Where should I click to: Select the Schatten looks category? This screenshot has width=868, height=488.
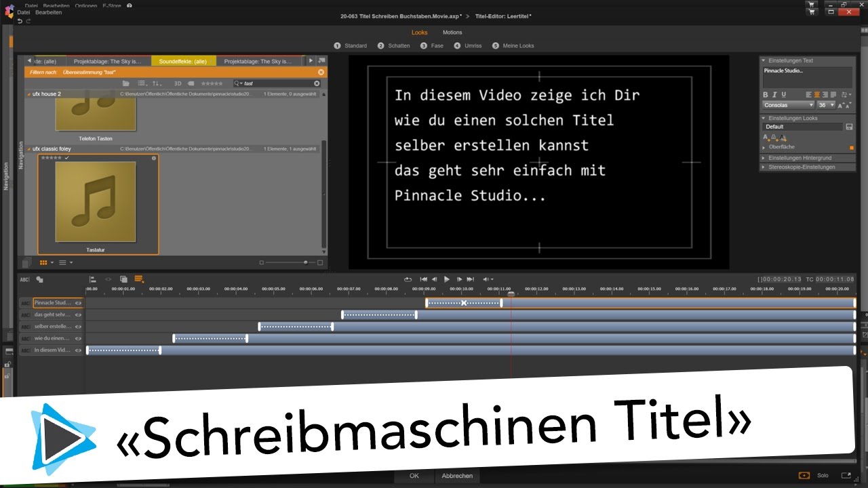394,45
